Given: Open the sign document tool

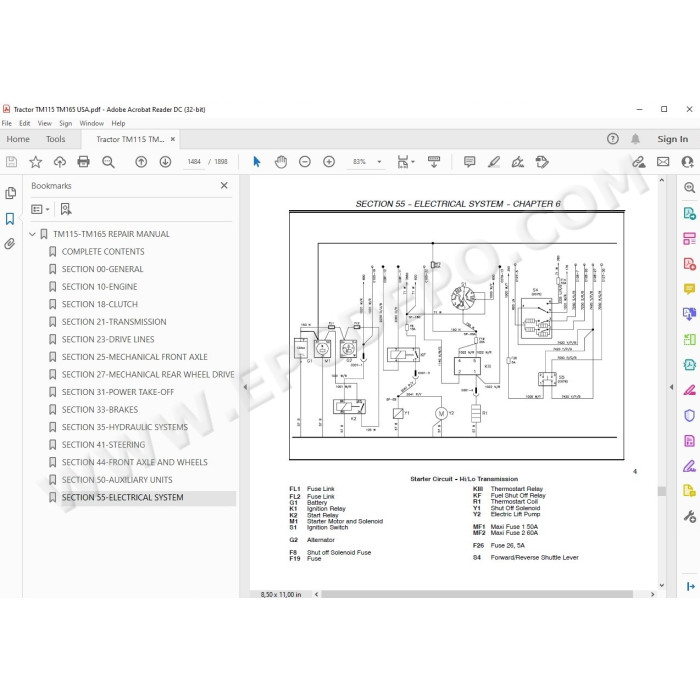Looking at the screenshot, I should tap(517, 162).
